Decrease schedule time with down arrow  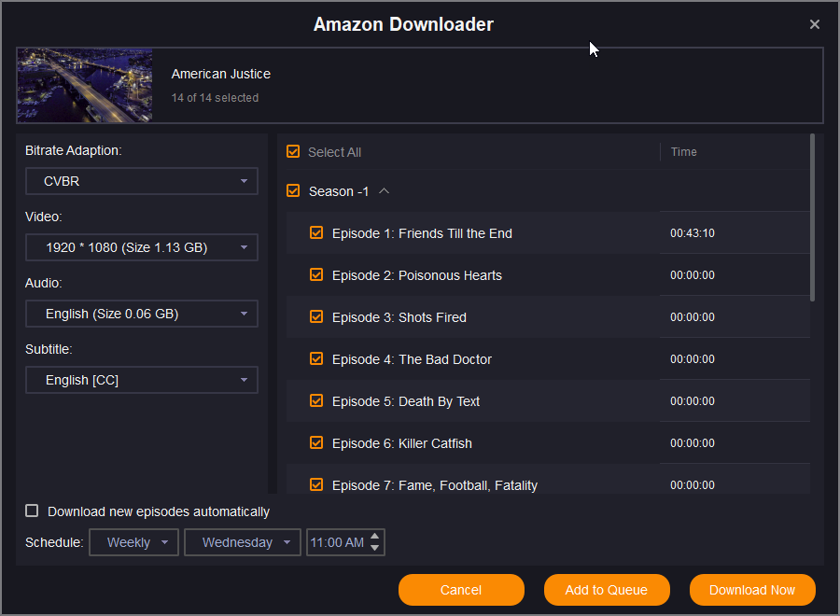tap(375, 548)
